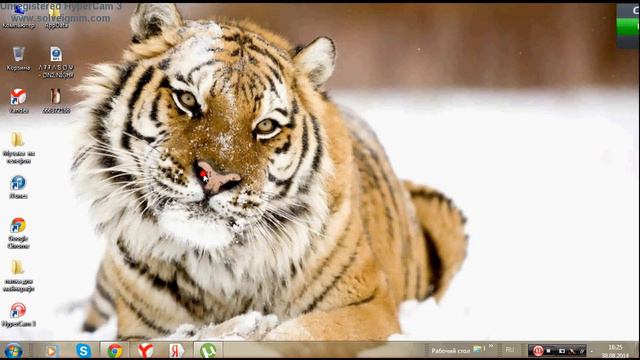Open uTorrent from the taskbar
This screenshot has height=360, width=640.
[x=208, y=351]
